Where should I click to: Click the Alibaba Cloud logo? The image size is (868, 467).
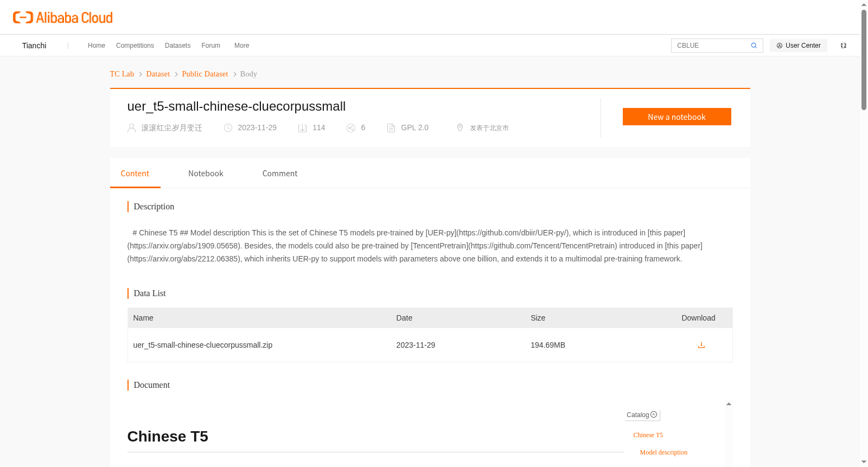point(63,18)
